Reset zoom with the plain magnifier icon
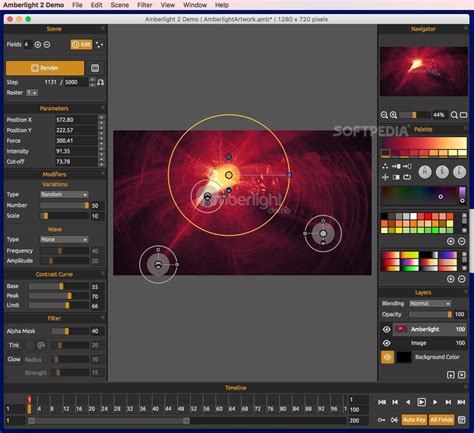 click(454, 115)
